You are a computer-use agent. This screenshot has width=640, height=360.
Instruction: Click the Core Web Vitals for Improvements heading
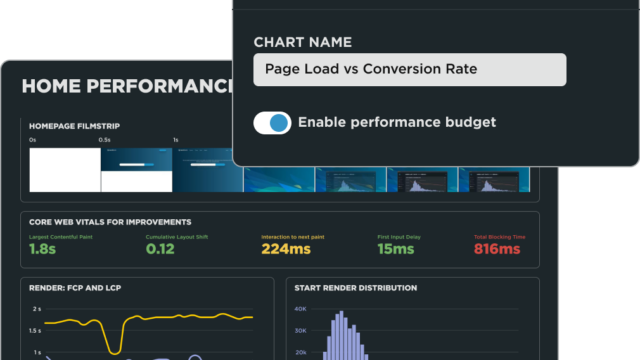point(110,222)
